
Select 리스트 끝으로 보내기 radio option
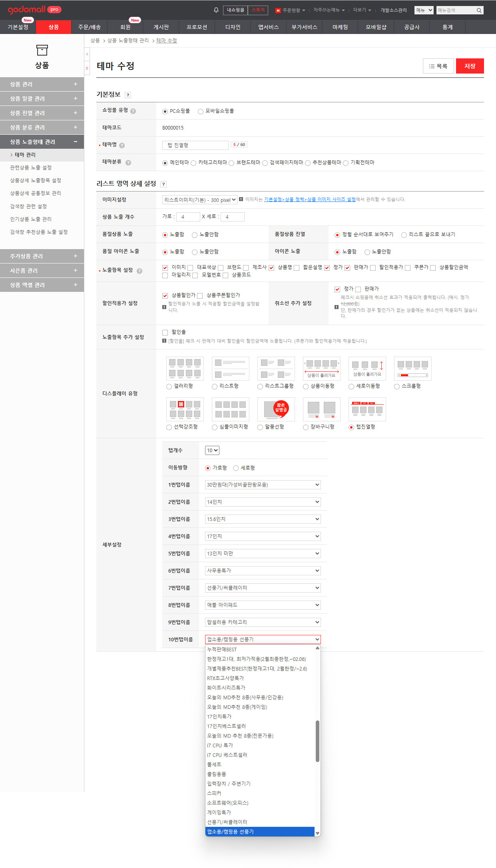click(404, 235)
